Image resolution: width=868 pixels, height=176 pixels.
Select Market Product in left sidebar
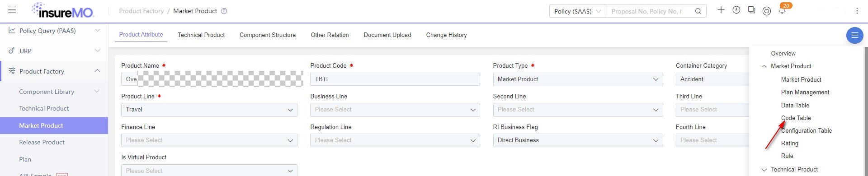(x=54, y=125)
